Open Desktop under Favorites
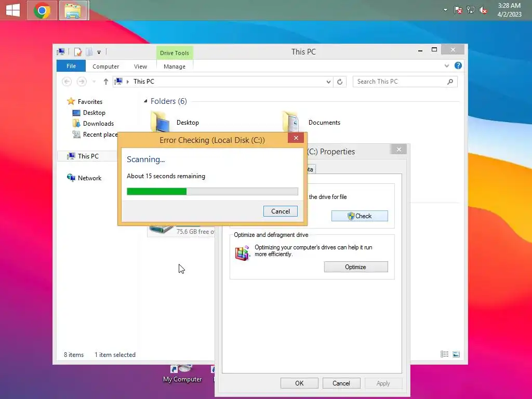The image size is (532, 399). tap(94, 113)
